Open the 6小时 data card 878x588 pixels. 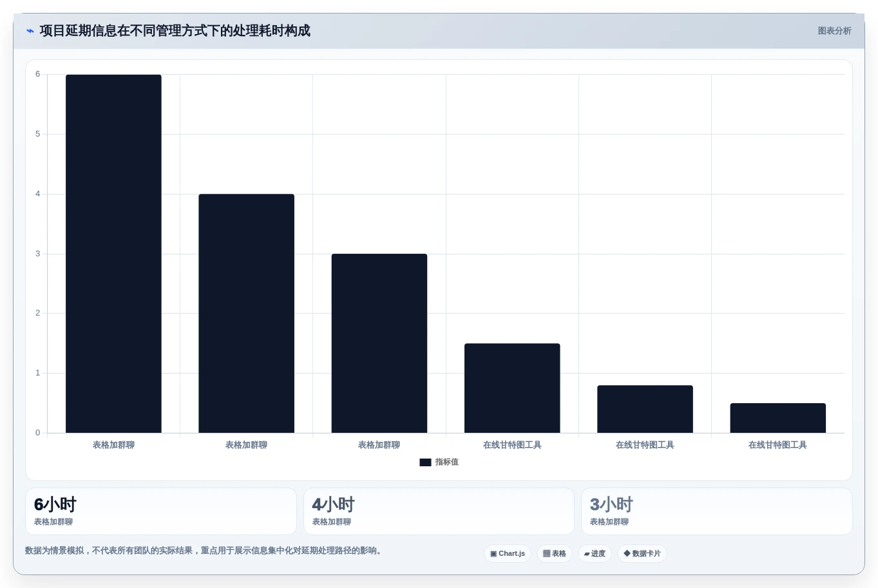tap(161, 511)
